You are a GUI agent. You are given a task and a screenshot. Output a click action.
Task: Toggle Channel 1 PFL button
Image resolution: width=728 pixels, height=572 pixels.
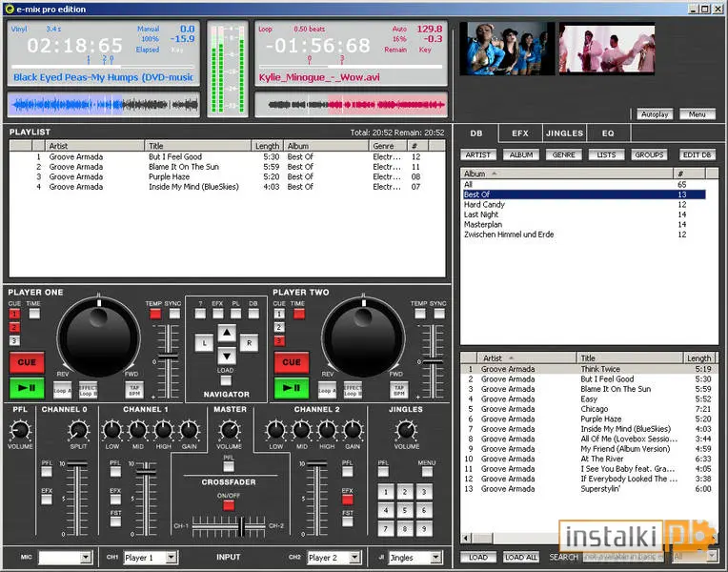click(115, 472)
